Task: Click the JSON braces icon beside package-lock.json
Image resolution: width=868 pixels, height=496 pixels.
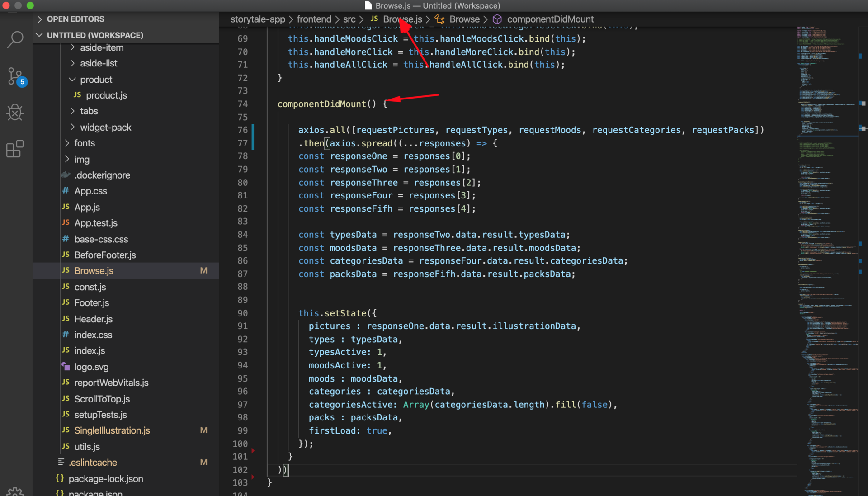Action: (x=60, y=478)
